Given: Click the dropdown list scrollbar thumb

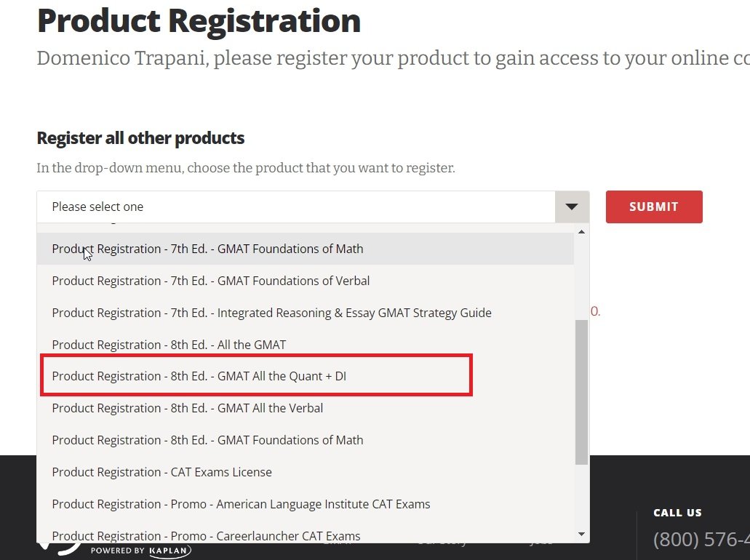Looking at the screenshot, I should [x=581, y=391].
